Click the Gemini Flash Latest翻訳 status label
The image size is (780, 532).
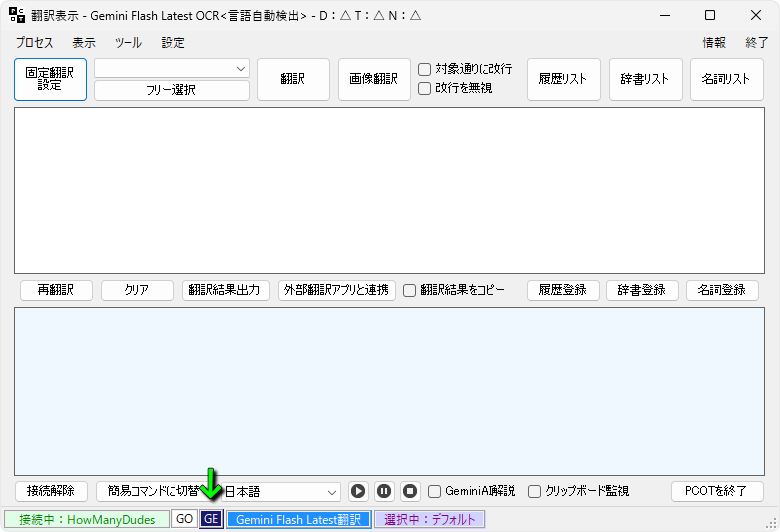(x=298, y=519)
